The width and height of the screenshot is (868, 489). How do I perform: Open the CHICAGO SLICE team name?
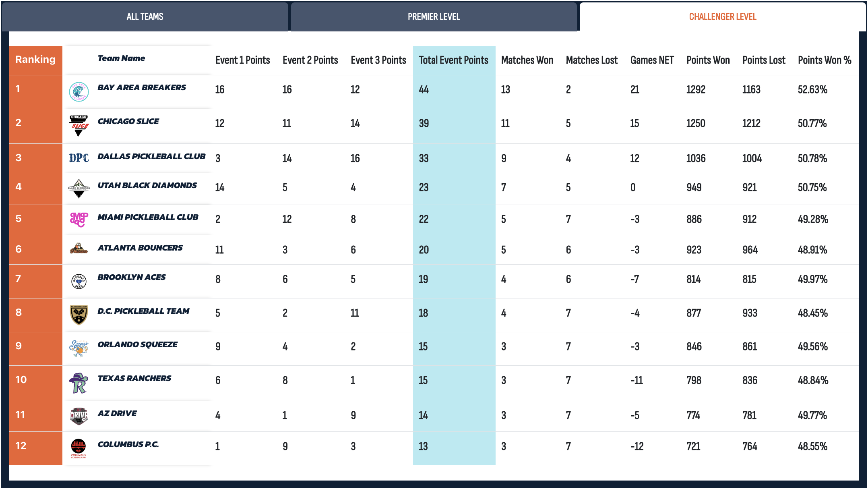[128, 121]
